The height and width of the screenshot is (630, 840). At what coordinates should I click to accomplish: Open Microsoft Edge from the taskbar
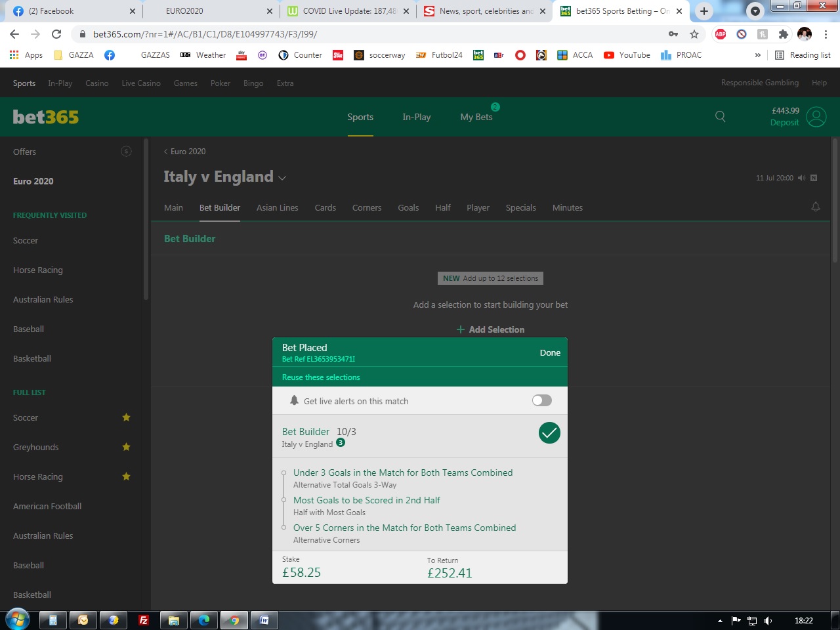point(204,620)
